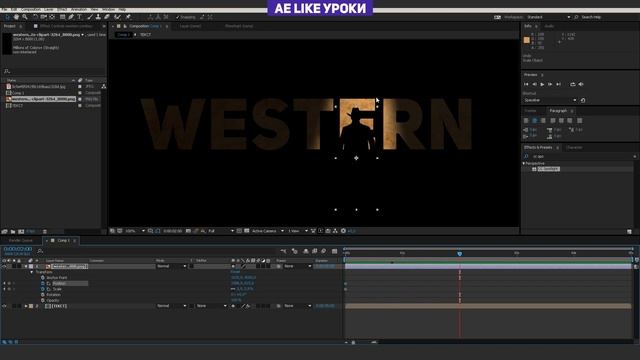640x360 pixels.
Task: Click the Frame Blending icon in timeline
Action: [x=315, y=251]
